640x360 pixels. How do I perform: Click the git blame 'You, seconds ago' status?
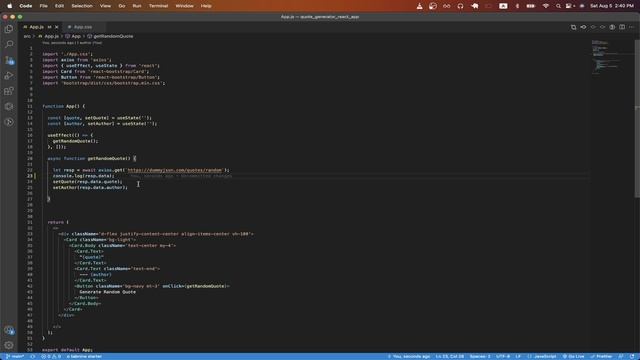409,356
